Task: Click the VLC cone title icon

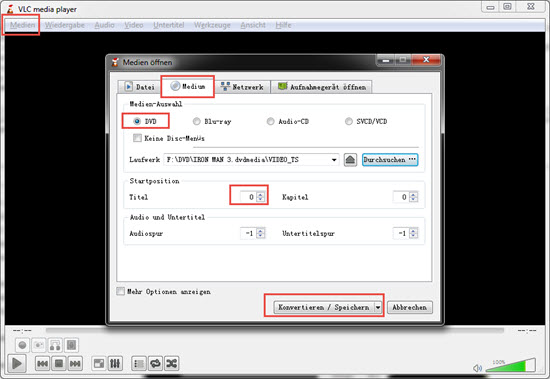Action: click(x=10, y=9)
